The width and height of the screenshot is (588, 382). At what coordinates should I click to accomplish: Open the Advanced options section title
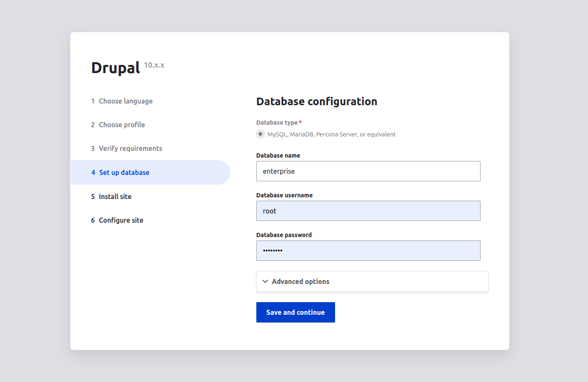coord(300,281)
